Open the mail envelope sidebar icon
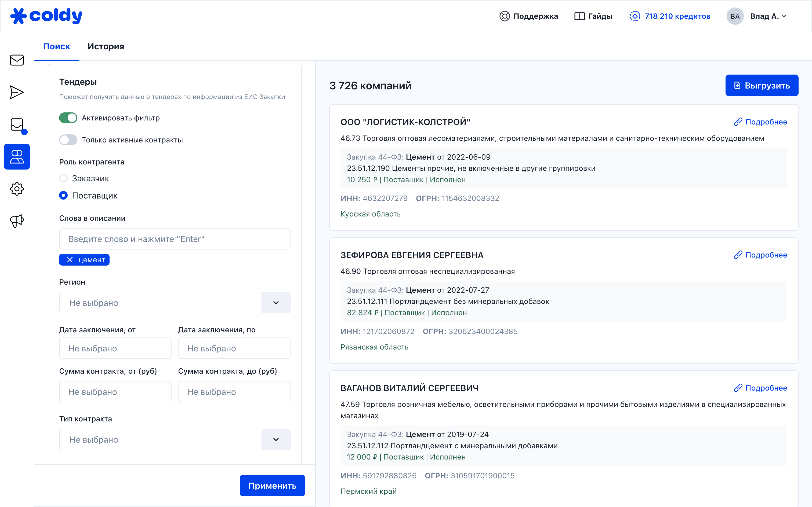This screenshot has height=507, width=812. (17, 60)
